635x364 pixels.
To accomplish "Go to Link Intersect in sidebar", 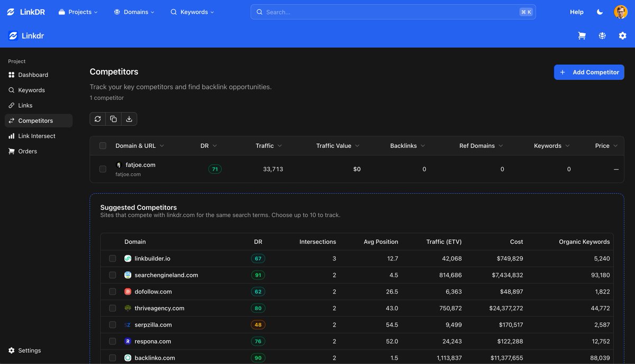I will (x=37, y=136).
